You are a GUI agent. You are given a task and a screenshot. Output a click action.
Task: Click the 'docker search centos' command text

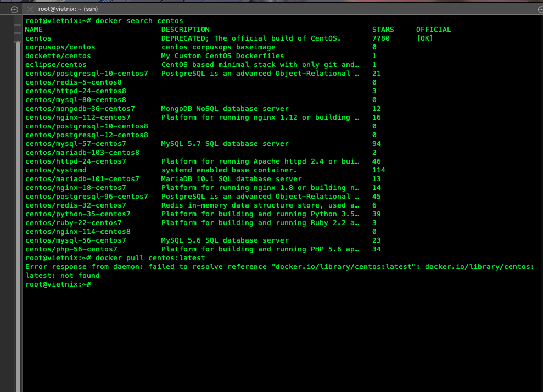pos(139,21)
